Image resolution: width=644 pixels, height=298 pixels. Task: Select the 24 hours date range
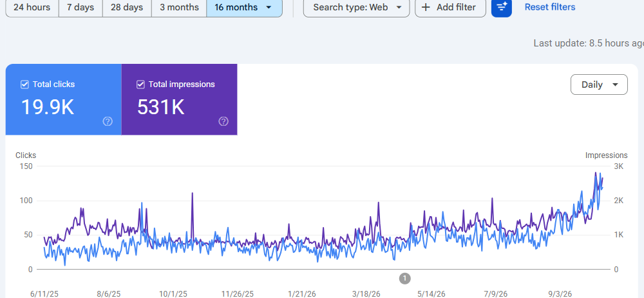coord(32,7)
